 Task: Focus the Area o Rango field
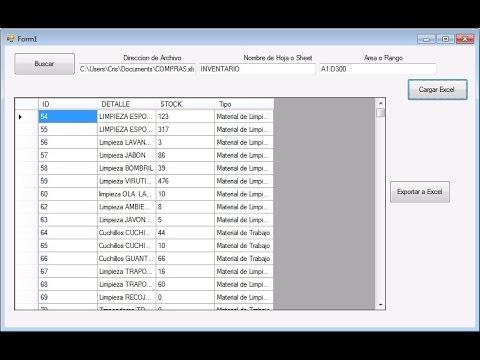tap(378, 69)
